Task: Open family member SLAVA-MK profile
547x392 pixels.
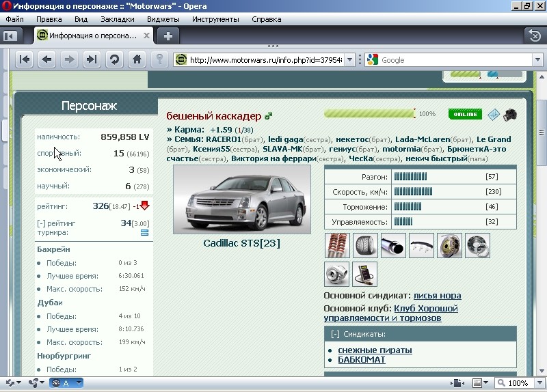Action: point(282,149)
